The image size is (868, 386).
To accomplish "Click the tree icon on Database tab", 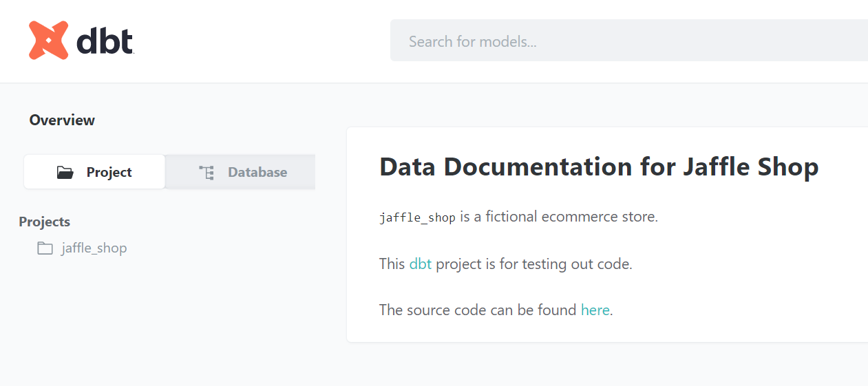I will pyautogui.click(x=207, y=172).
